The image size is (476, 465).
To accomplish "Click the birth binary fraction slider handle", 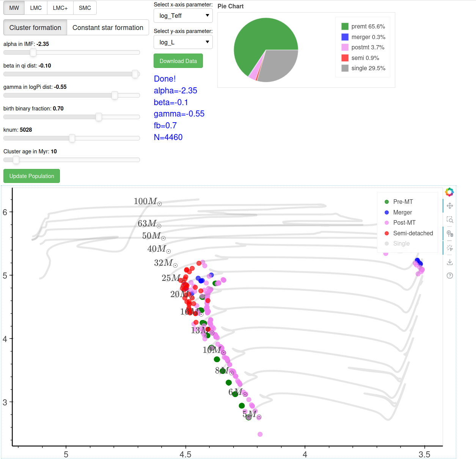I will 99,117.
